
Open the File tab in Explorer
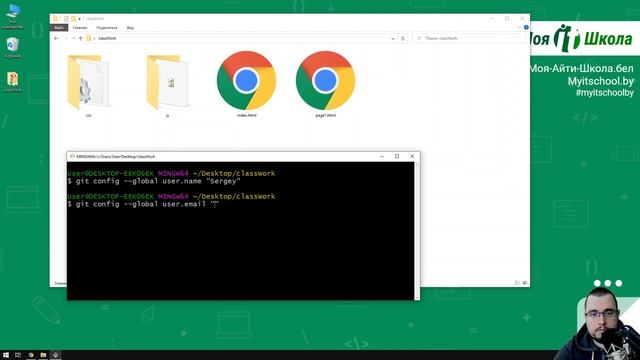pyautogui.click(x=59, y=28)
